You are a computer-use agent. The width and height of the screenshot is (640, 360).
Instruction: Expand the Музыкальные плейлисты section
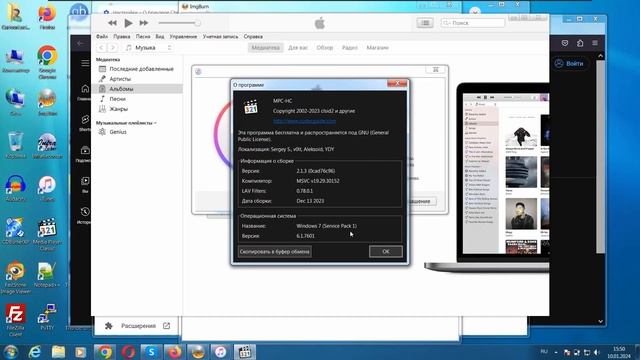coord(126,123)
